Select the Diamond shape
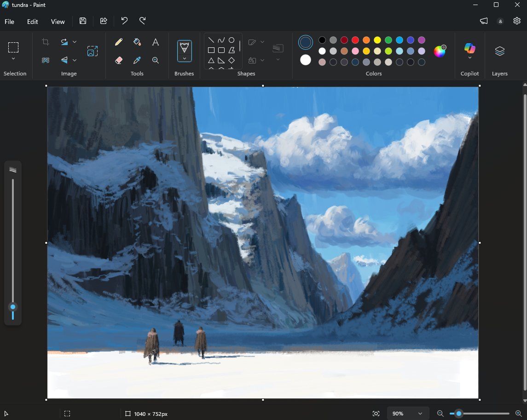 pyautogui.click(x=232, y=60)
